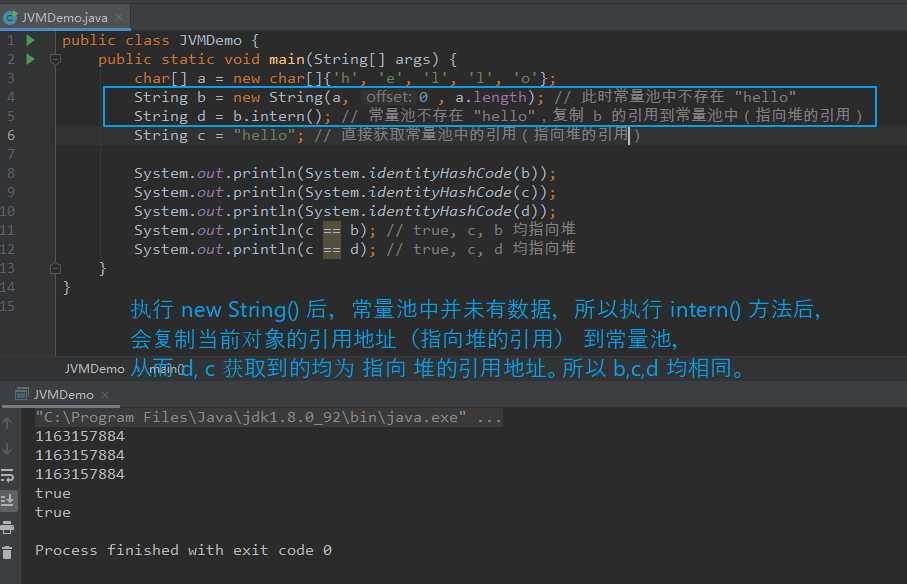This screenshot has height=584, width=907.
Task: Toggle soft-wrap in the console
Action: pos(8,475)
